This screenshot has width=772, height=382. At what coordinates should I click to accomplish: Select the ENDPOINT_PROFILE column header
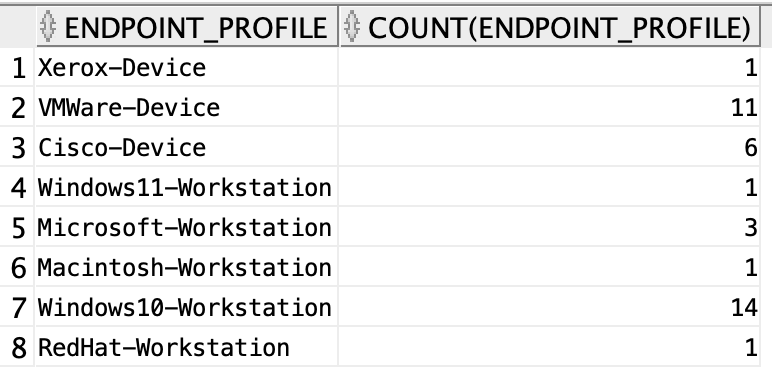187,27
